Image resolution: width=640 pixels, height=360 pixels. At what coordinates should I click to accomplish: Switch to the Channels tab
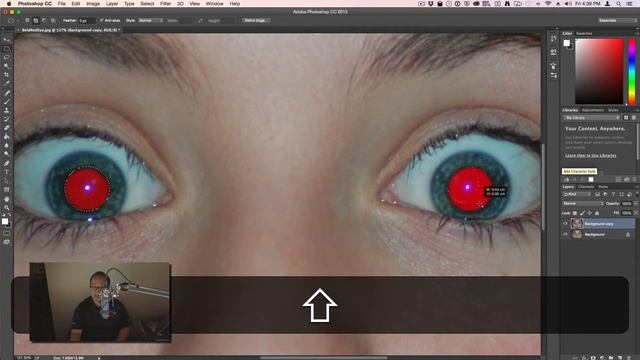pos(586,187)
